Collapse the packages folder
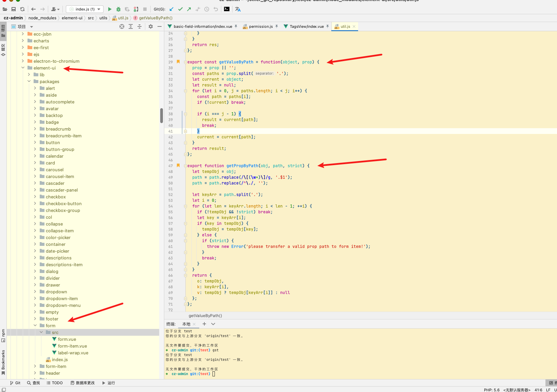This screenshot has height=392, width=557. coord(29,81)
